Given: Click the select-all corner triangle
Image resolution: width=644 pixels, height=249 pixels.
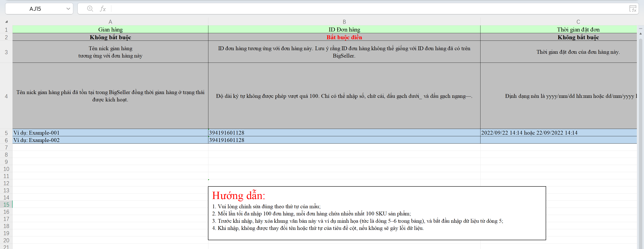Looking at the screenshot, I should 6,22.
